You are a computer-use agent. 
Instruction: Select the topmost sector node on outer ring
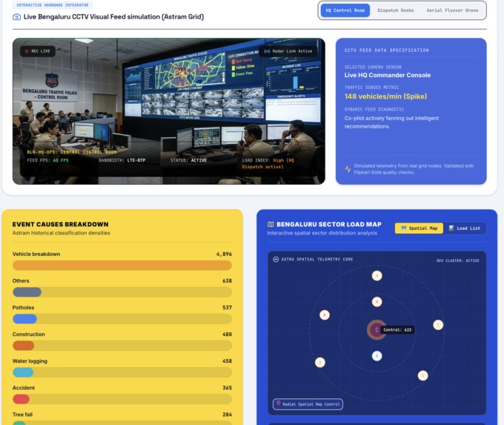[377, 276]
